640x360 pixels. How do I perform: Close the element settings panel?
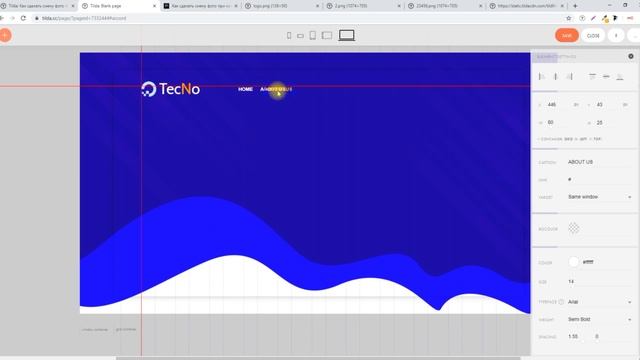point(631,56)
